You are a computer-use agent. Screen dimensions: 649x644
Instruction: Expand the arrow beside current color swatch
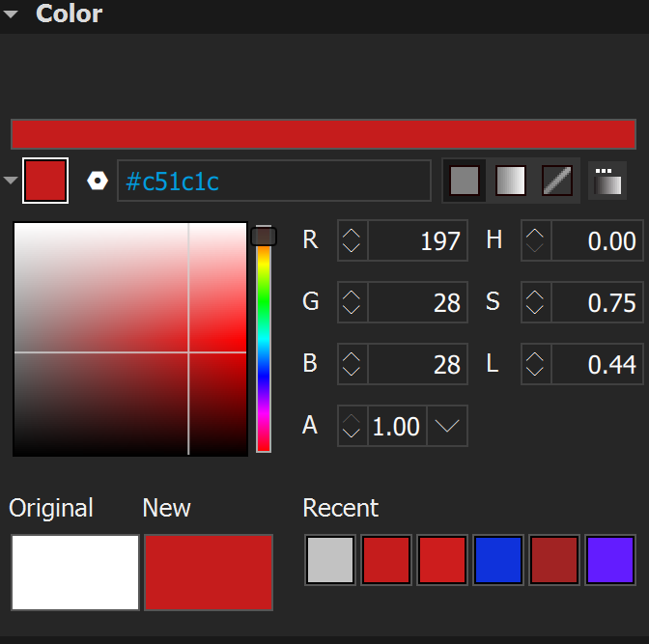pyautogui.click(x=11, y=182)
